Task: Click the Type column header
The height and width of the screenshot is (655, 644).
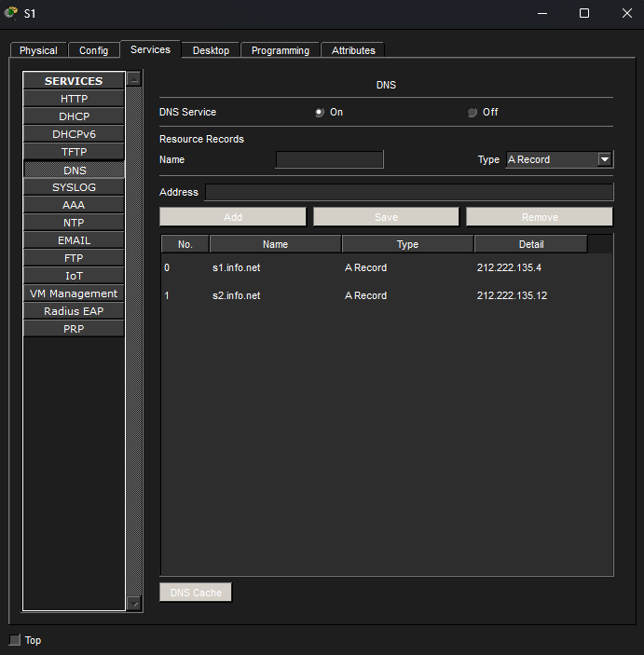Action: pyautogui.click(x=407, y=244)
